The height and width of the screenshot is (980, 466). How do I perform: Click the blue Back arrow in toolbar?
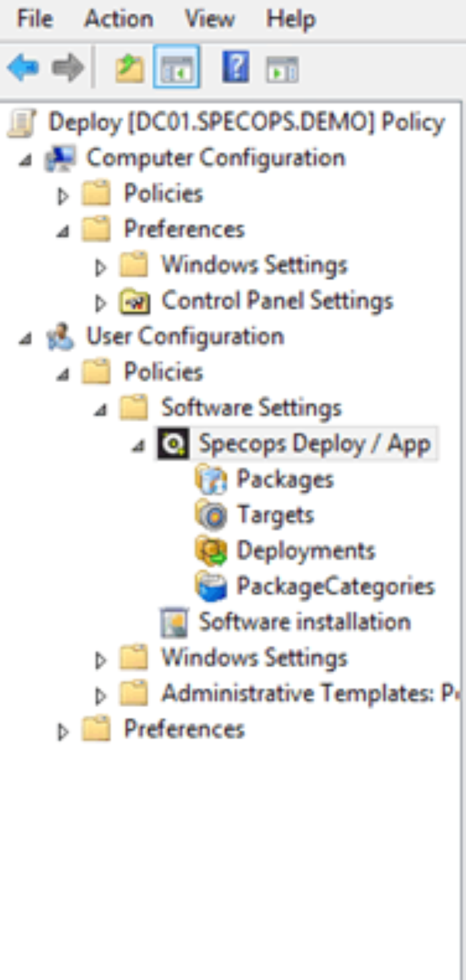click(x=23, y=68)
